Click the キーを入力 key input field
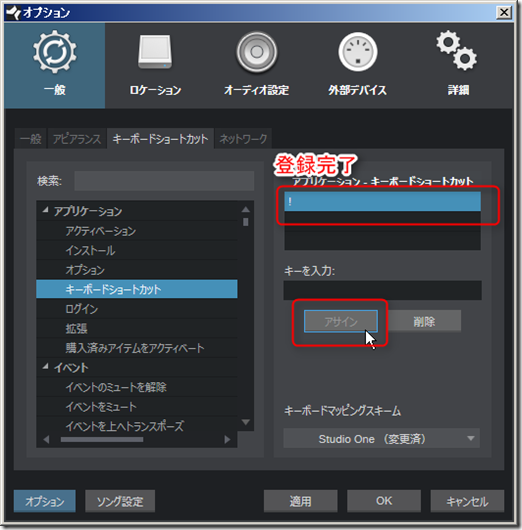 click(x=382, y=290)
